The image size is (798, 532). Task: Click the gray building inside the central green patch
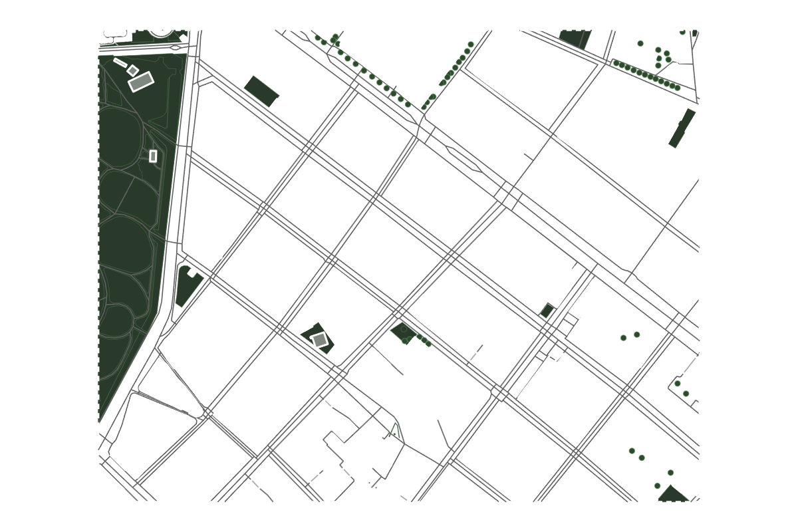tap(320, 340)
